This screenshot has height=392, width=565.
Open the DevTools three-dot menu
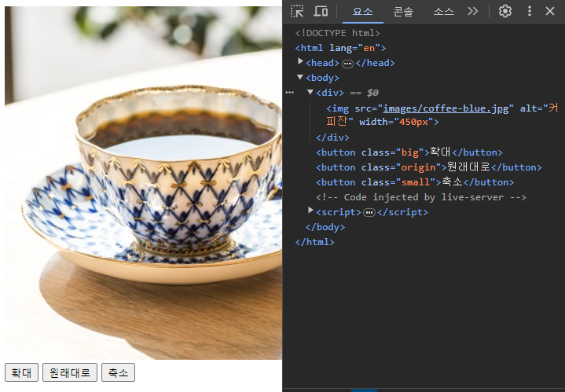[x=530, y=11]
